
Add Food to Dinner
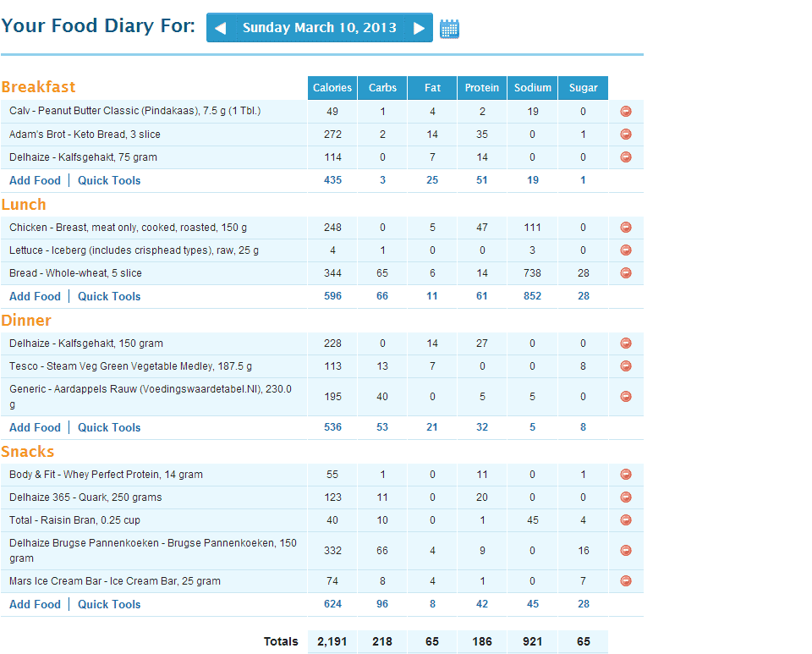[x=35, y=427]
